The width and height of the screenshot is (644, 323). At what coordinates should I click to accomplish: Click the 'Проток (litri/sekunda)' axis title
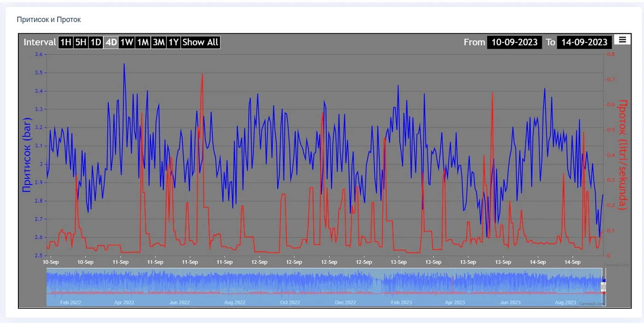point(623,155)
